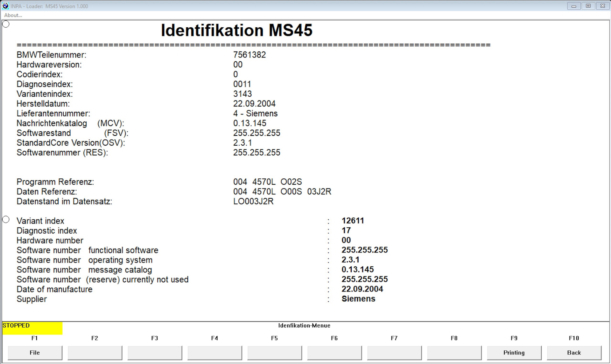611x364 pixels.
Task: Click the Diagnostic index value 17
Action: (346, 230)
